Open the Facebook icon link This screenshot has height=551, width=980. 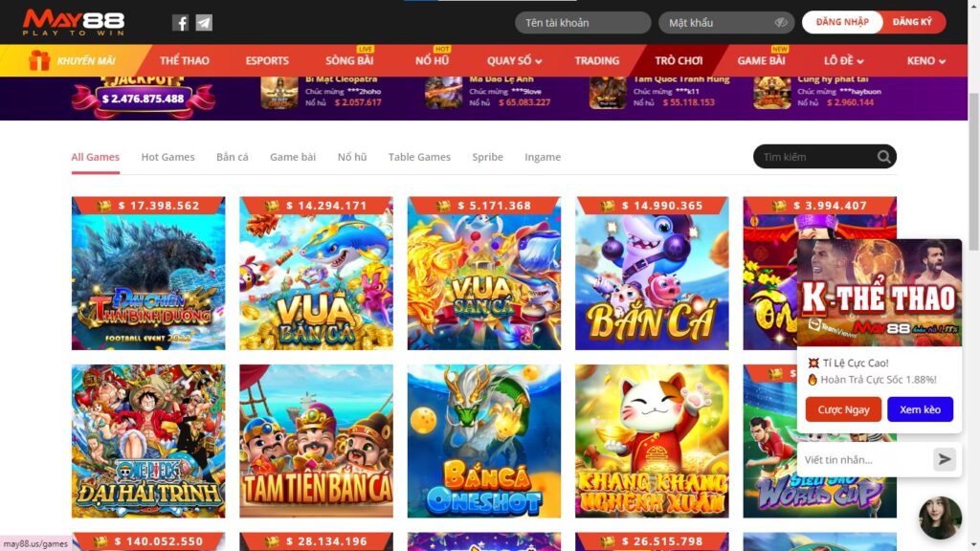180,23
